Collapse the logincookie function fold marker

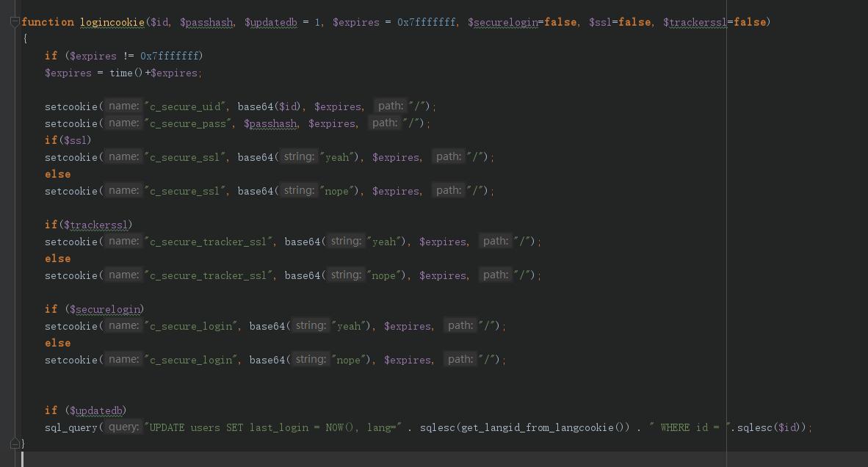pos(15,22)
